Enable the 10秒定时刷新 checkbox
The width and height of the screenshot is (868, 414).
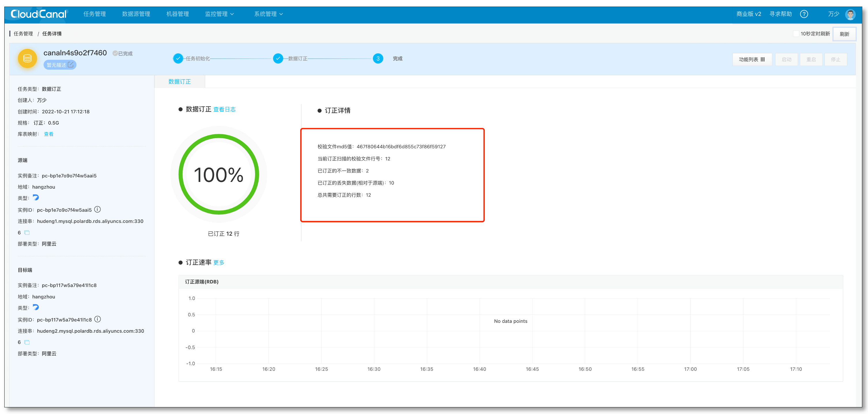click(796, 33)
